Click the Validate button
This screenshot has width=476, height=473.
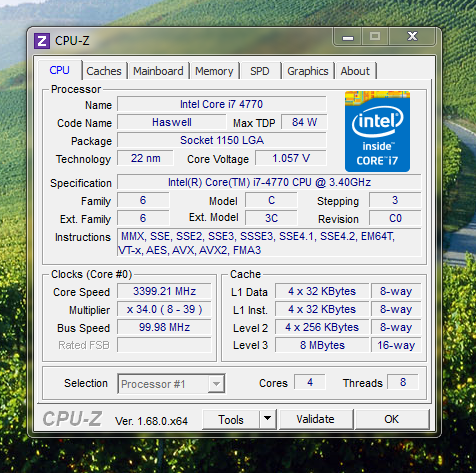(x=316, y=419)
